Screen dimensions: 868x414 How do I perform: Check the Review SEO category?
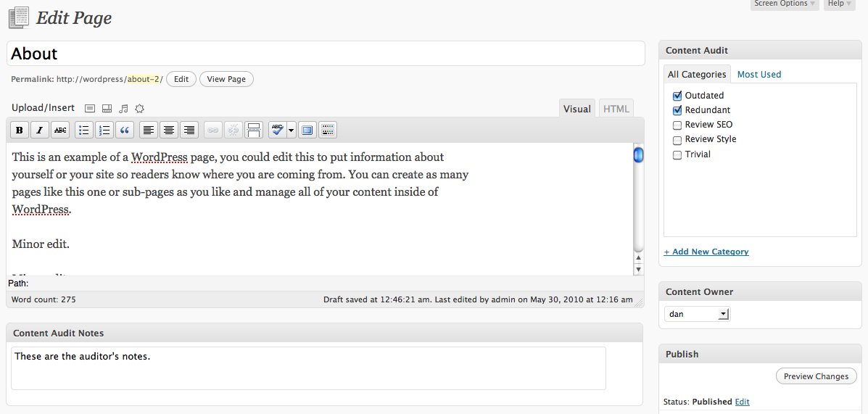click(x=677, y=125)
